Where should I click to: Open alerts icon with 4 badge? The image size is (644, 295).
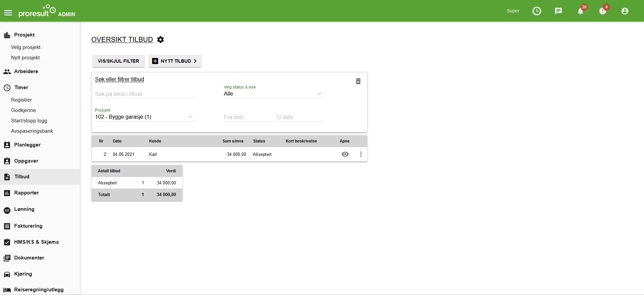click(x=602, y=11)
